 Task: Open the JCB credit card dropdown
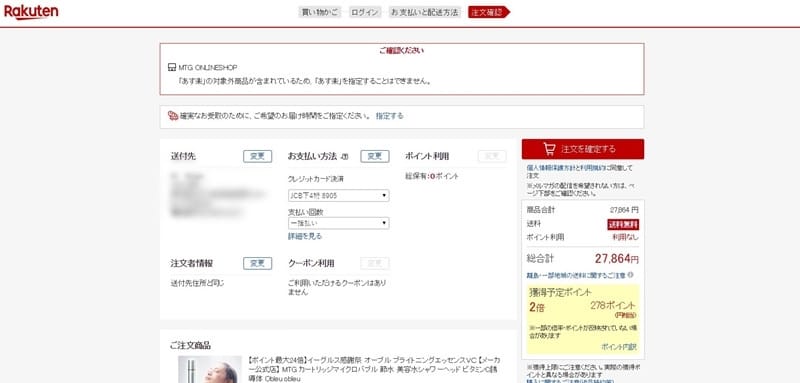[x=338, y=195]
